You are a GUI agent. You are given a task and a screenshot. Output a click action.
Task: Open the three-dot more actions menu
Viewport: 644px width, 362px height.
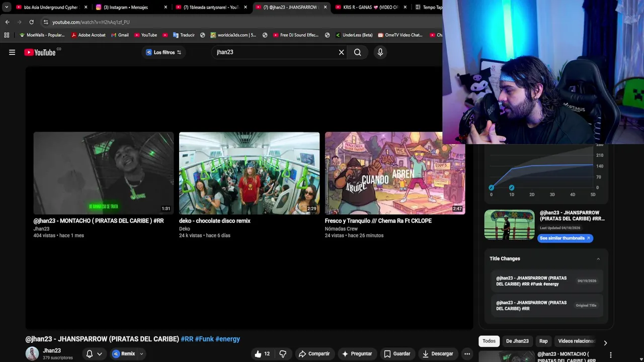tap(467, 354)
